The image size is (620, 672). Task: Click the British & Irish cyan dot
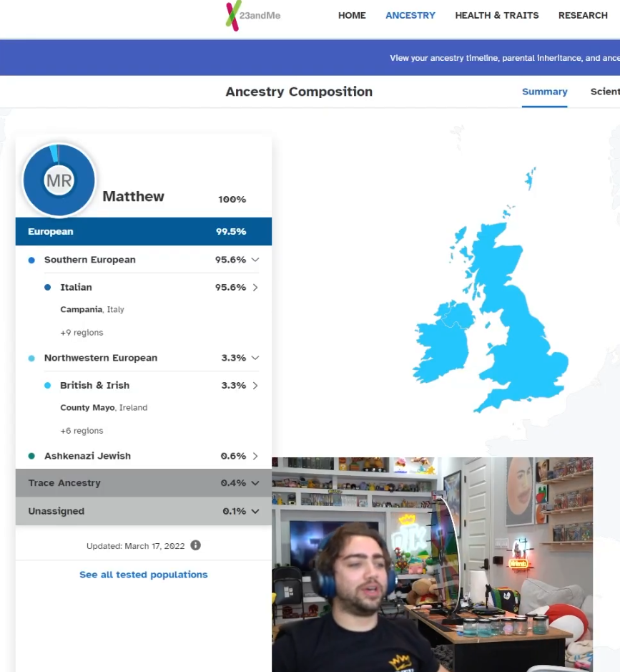pos(47,386)
